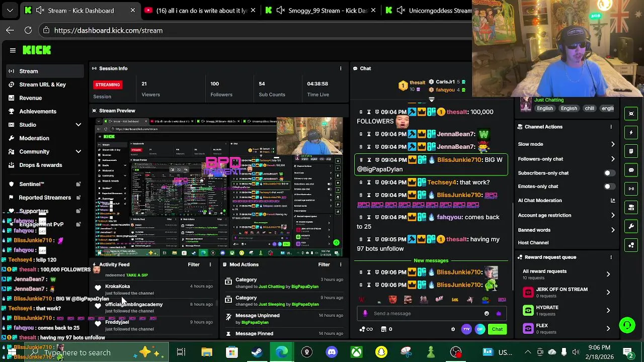Open Reported Streamers in sidebar

click(44, 198)
